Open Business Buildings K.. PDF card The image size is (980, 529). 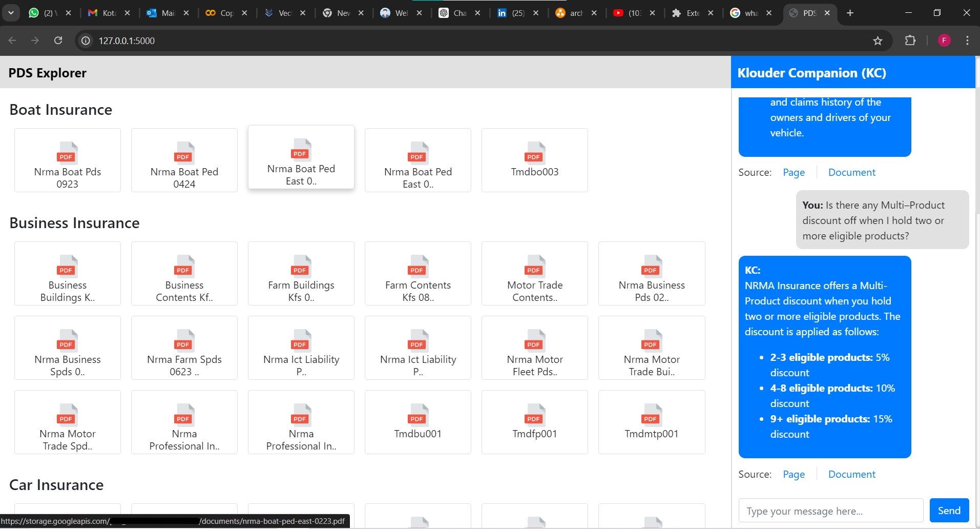pyautogui.click(x=68, y=273)
